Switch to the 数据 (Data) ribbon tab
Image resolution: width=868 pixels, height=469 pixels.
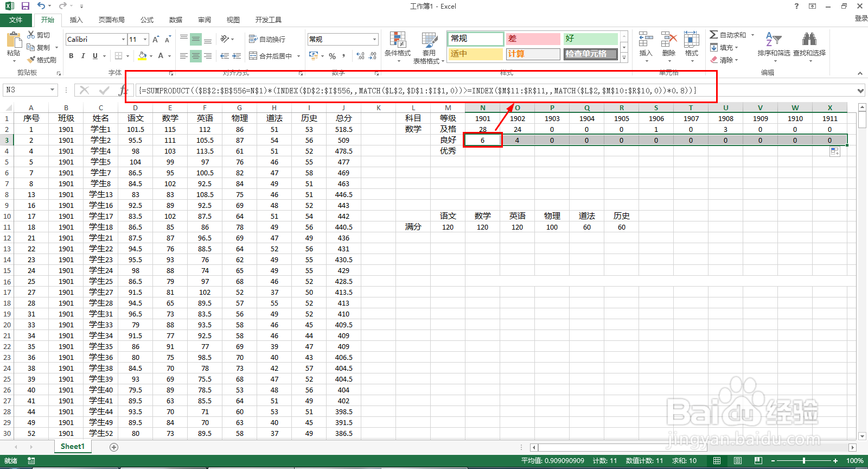[x=176, y=20]
